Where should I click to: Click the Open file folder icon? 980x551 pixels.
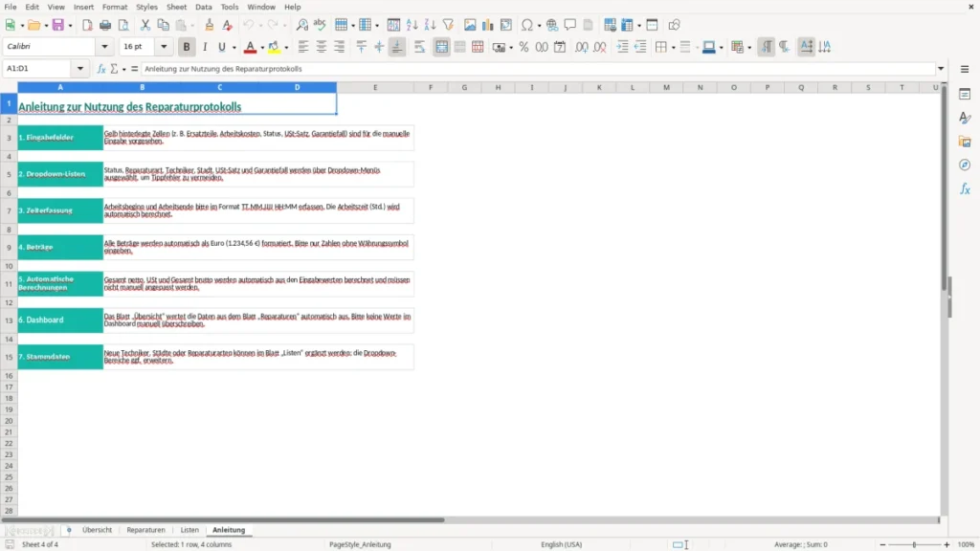(33, 25)
